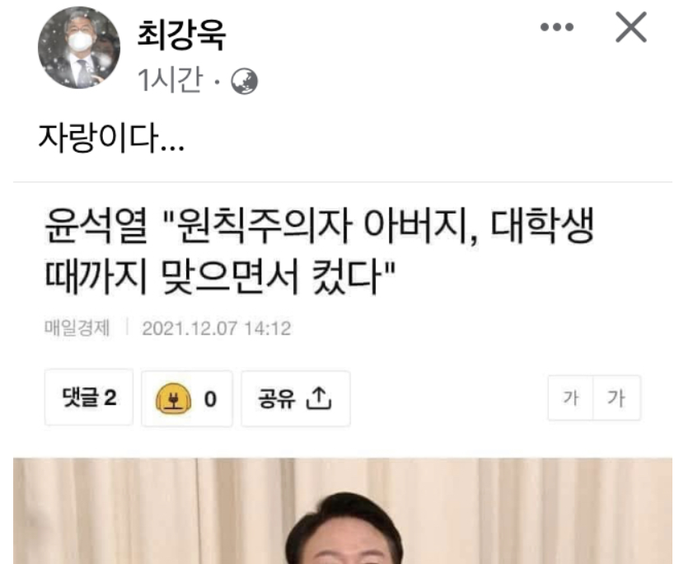Tap the 공유 share button
Viewport: 679px width, 564px height.
pyautogui.click(x=296, y=399)
